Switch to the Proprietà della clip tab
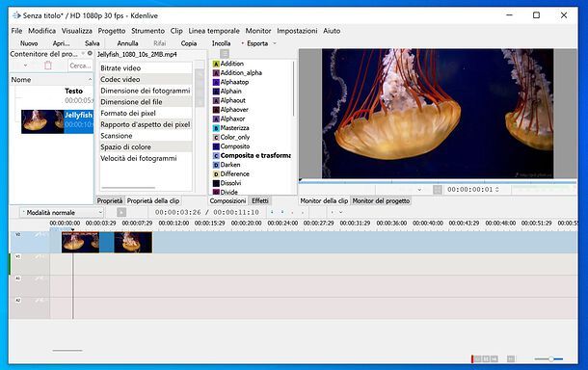 click(x=153, y=201)
